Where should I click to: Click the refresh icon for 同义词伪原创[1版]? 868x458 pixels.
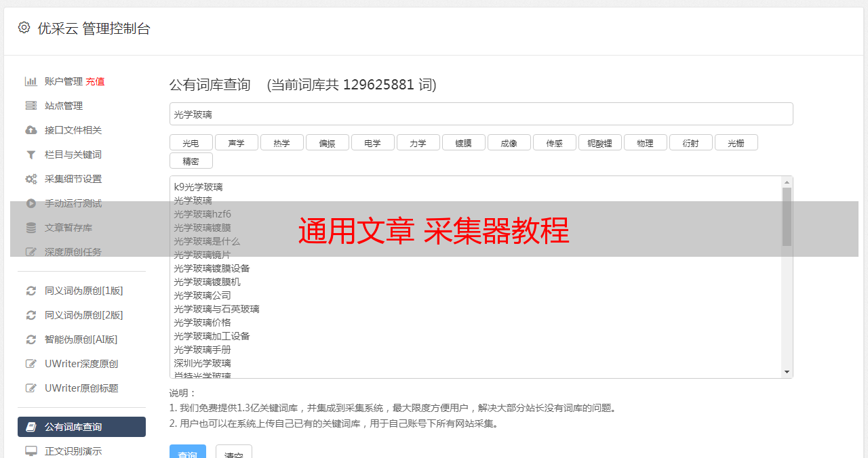[x=31, y=291]
